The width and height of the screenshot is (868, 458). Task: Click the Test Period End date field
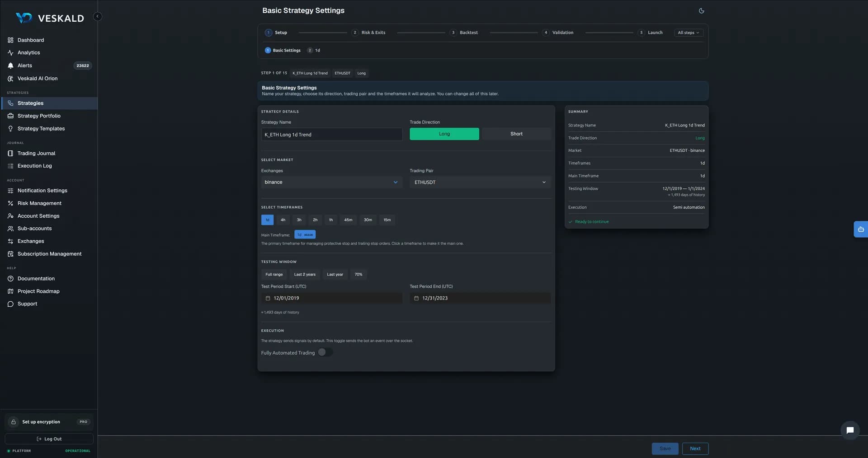point(480,298)
